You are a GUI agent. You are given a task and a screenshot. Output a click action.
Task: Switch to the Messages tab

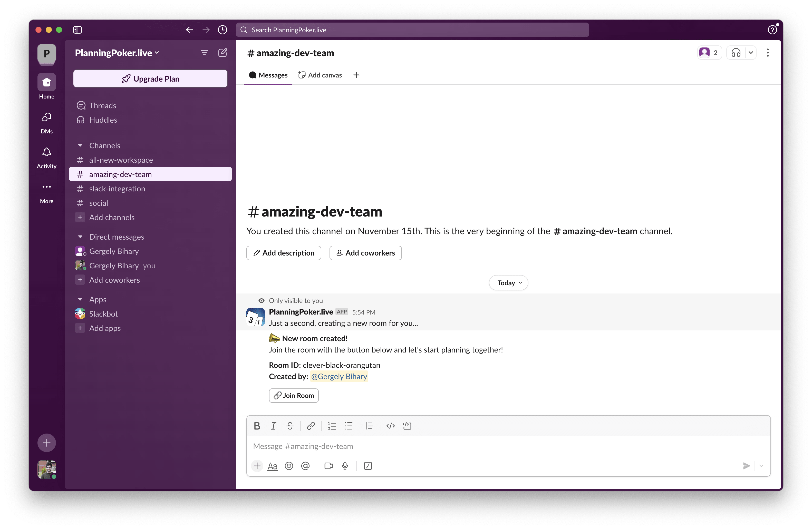click(268, 75)
